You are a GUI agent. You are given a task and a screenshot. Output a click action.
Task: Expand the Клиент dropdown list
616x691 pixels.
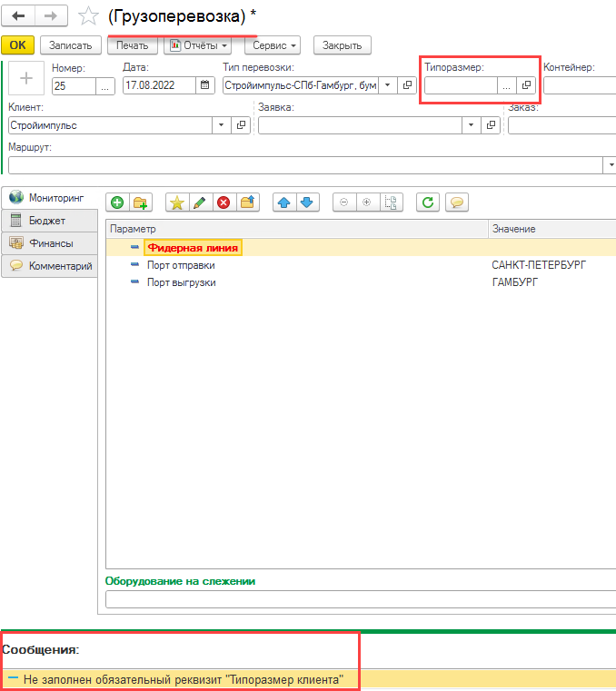tap(221, 125)
